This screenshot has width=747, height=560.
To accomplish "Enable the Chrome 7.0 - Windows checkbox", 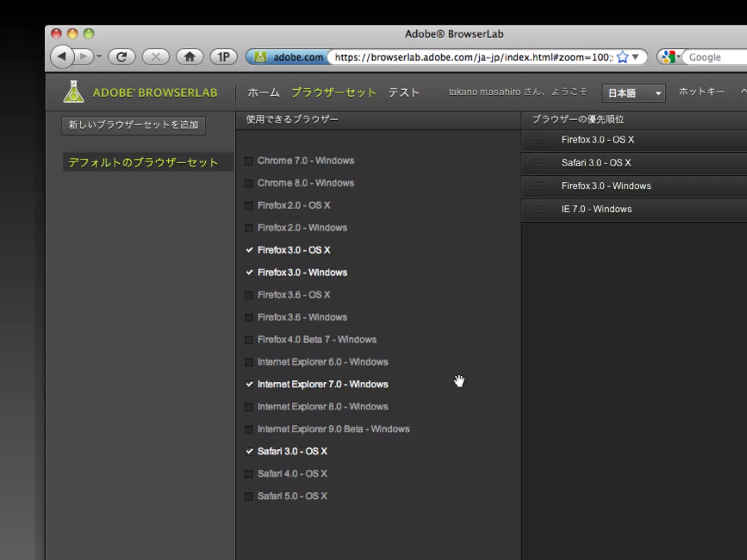I will (x=249, y=161).
